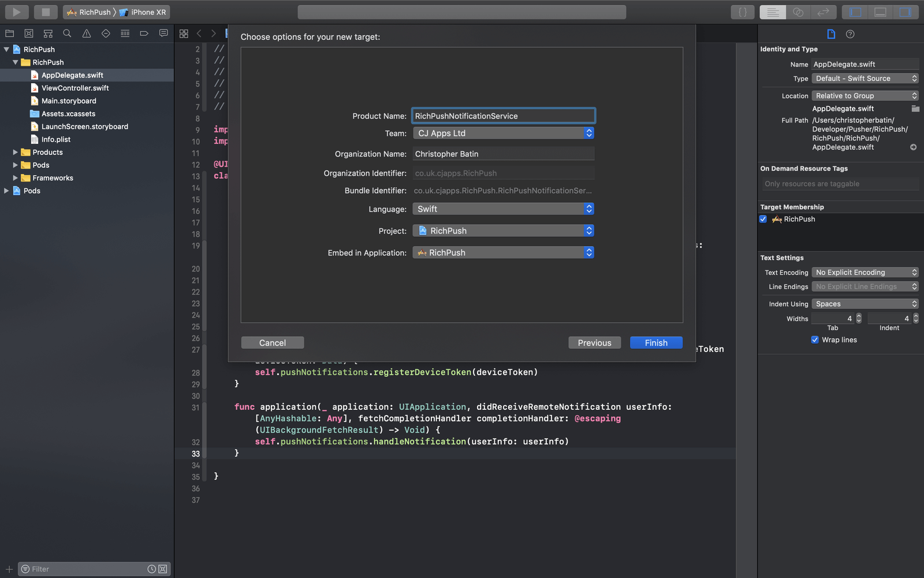
Task: Expand the Pods folder inside RichPush
Action: click(16, 165)
